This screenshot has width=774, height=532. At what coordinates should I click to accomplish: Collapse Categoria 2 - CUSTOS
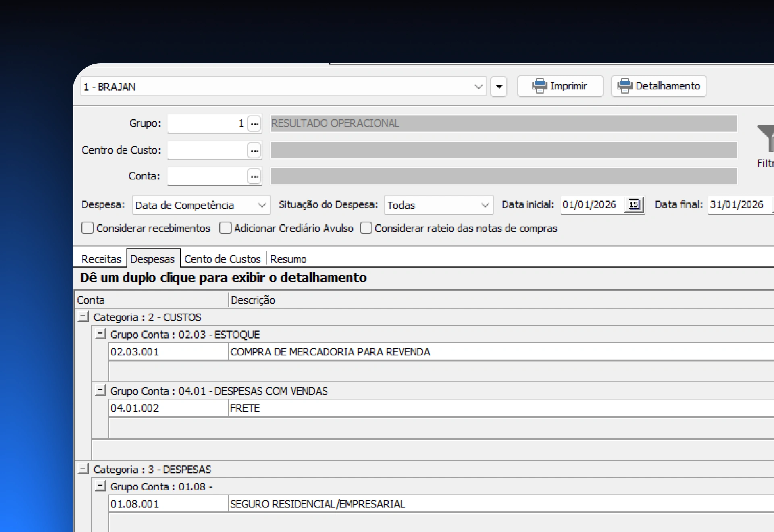[x=83, y=316]
